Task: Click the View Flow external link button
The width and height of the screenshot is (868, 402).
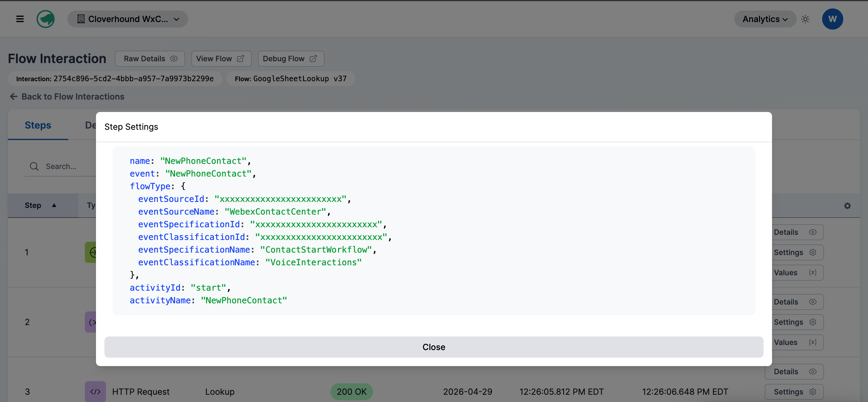Action: [222, 59]
